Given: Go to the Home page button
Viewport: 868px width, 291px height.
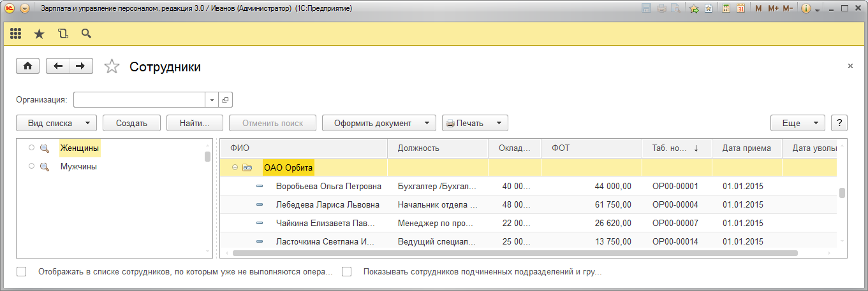Looking at the screenshot, I should click(x=28, y=66).
